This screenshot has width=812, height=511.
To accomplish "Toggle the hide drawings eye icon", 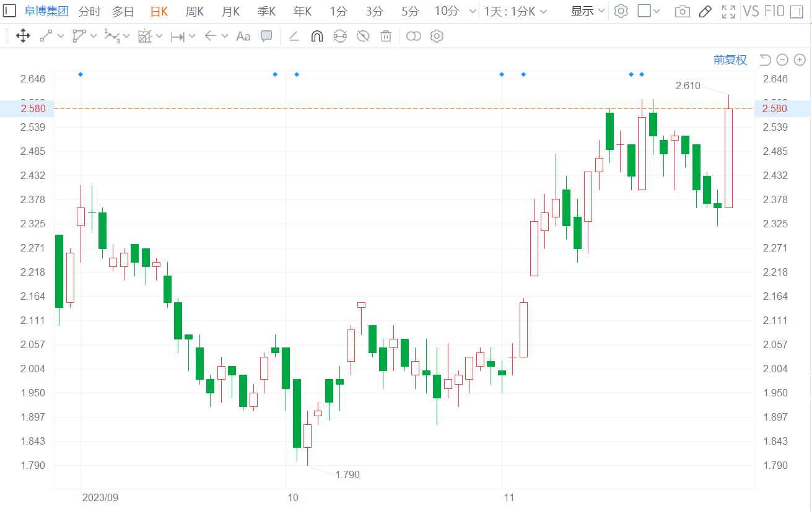I will pyautogui.click(x=363, y=36).
